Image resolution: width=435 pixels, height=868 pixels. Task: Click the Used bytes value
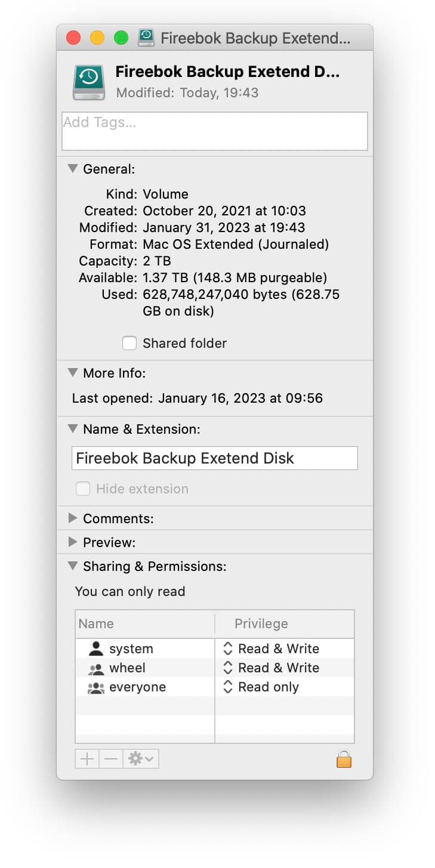coord(241,303)
